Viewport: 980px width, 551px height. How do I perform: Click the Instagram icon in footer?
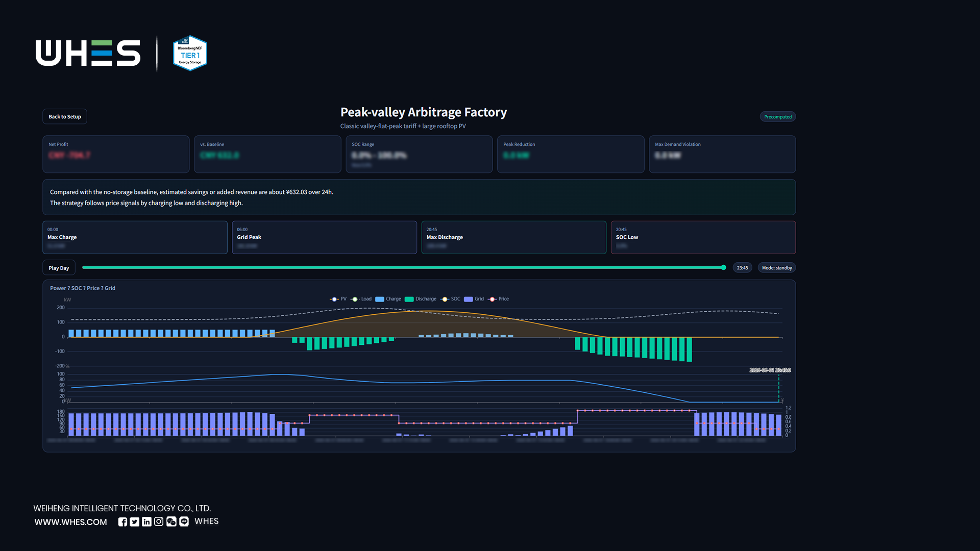159,521
